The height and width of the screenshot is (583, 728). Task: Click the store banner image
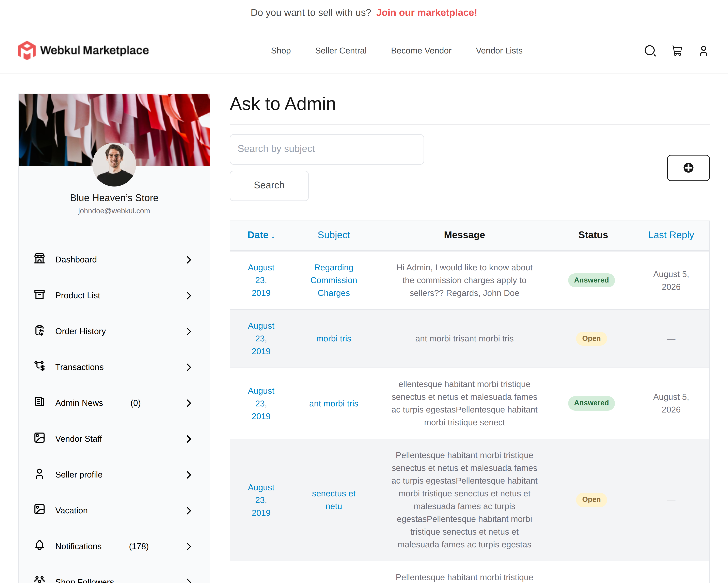114,130
